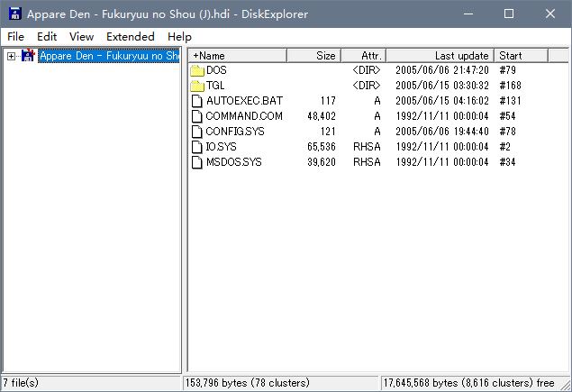Click date 2005/06/06 19:44:40
572x392 pixels.
442,132
